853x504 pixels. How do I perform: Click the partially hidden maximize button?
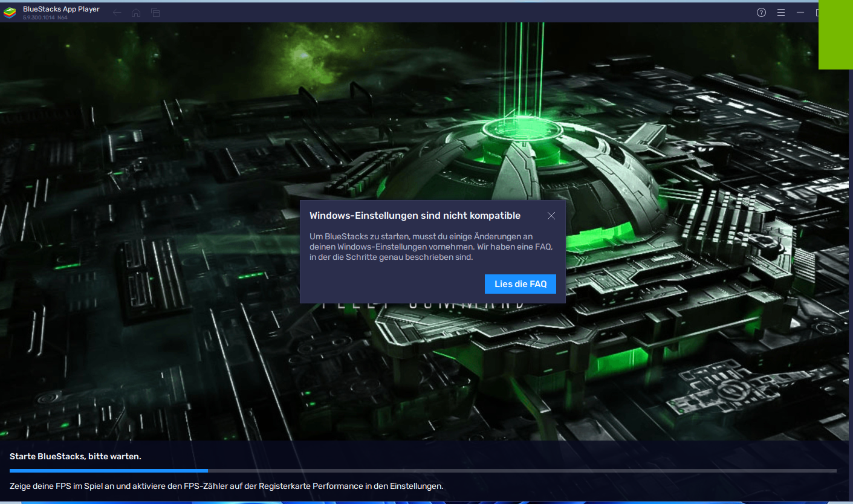[817, 13]
